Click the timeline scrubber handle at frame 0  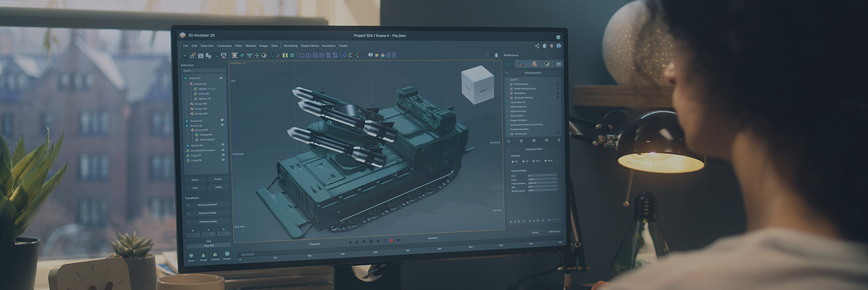pos(248,254)
